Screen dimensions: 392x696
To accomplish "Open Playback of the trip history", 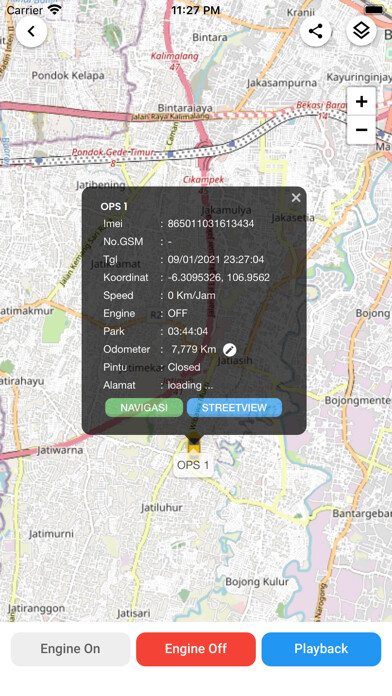I will click(x=321, y=649).
